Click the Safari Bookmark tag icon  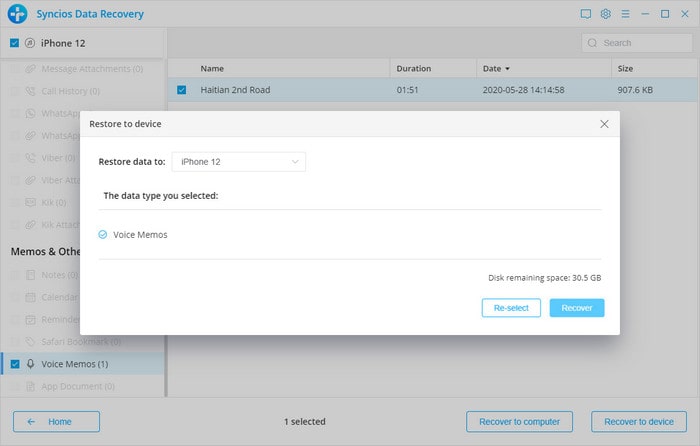(30, 342)
